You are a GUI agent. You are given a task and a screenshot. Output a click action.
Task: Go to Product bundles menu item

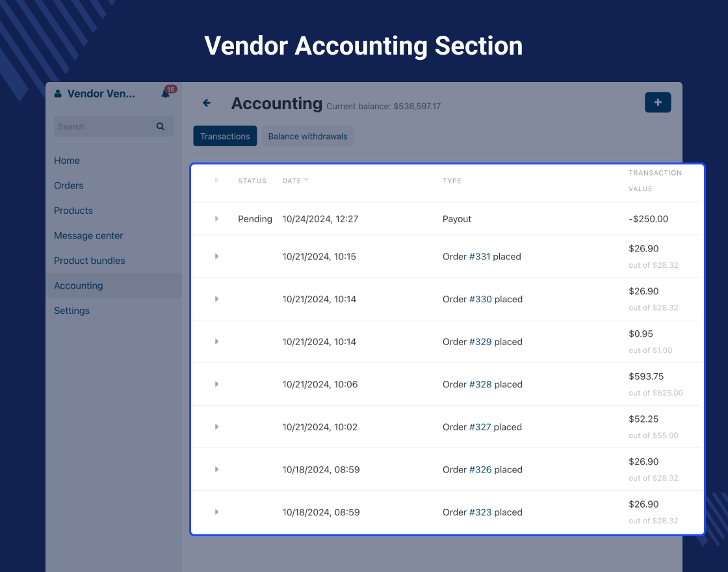90,261
